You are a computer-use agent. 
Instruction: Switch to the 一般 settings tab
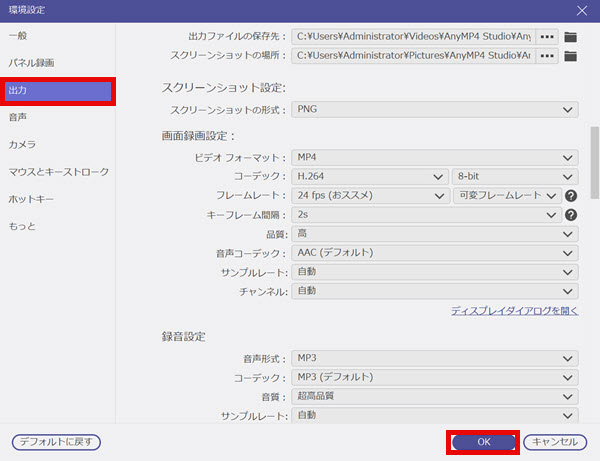pyautogui.click(x=18, y=37)
